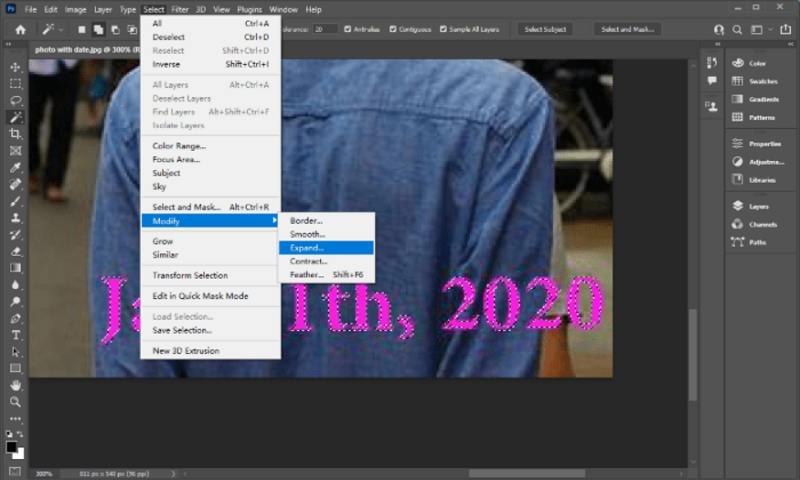
Task: Toggle the Anti-alias checkbox
Action: coord(347,29)
